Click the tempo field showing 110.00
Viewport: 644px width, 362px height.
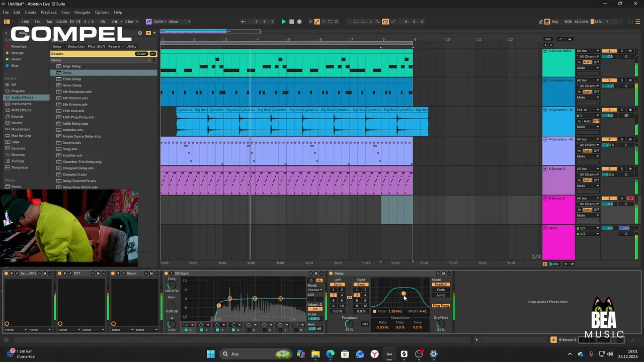[x=61, y=22]
